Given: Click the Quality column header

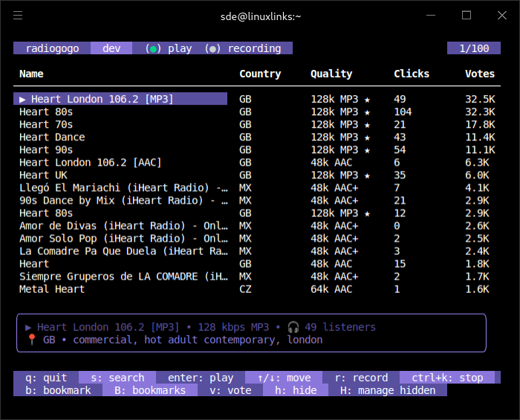Looking at the screenshot, I should click(x=331, y=74).
